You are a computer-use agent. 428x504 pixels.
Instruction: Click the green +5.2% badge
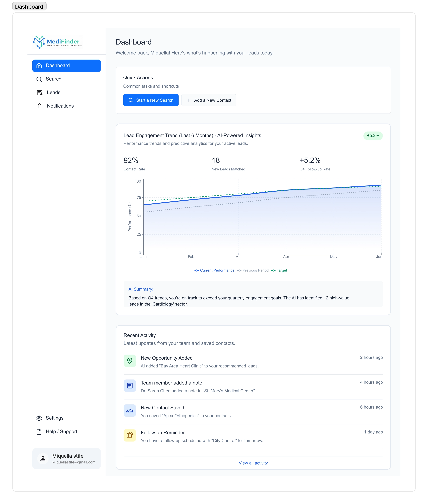click(x=373, y=136)
